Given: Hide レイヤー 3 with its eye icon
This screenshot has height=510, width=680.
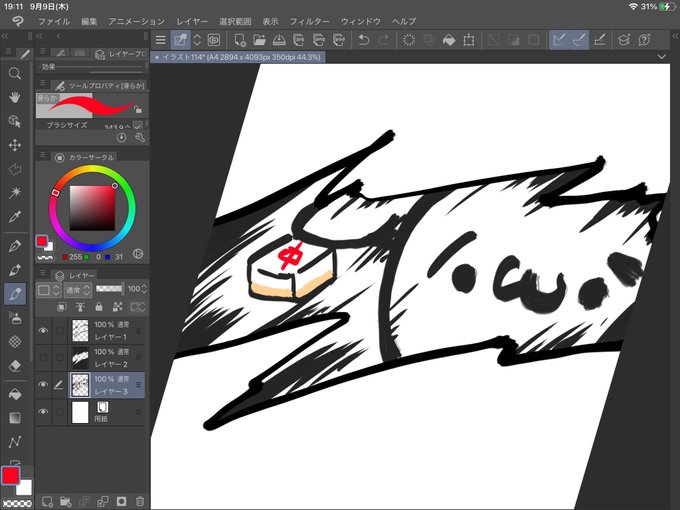Looking at the screenshot, I should pos(43,385).
